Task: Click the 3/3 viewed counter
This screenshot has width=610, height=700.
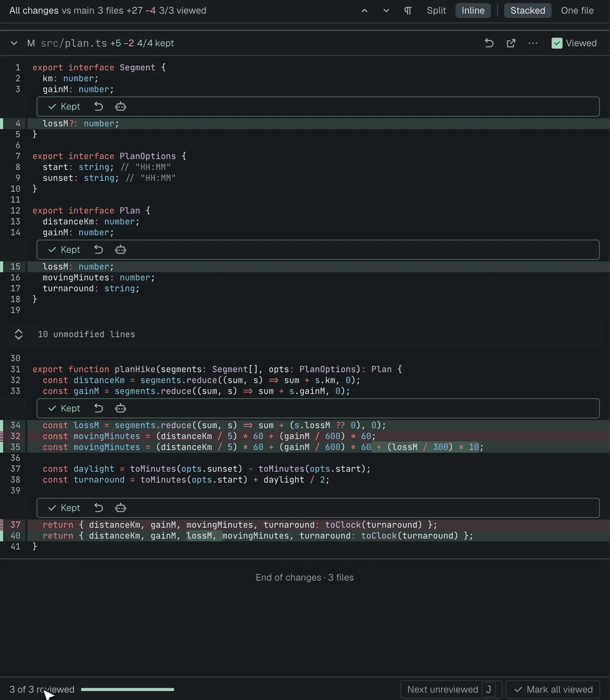Action: [x=183, y=10]
